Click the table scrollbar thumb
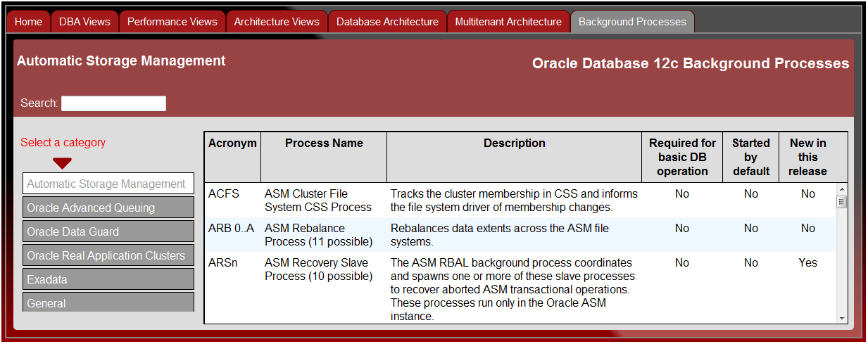Image resolution: width=868 pixels, height=344 pixels. point(841,202)
